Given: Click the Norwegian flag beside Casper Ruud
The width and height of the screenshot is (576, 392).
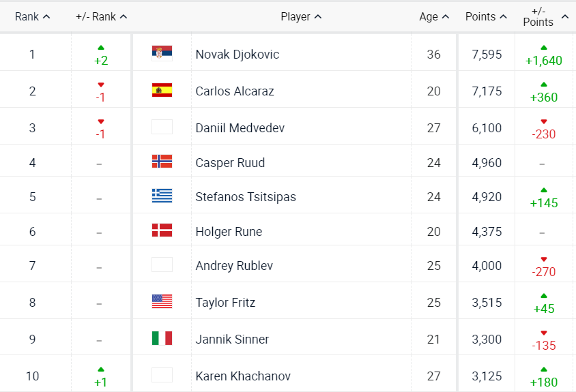Looking at the screenshot, I should click(162, 162).
